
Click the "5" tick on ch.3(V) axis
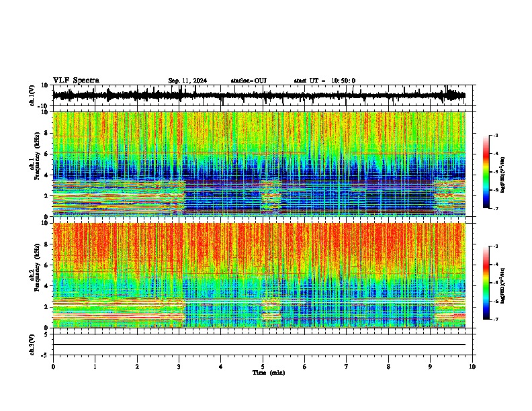click(46, 334)
